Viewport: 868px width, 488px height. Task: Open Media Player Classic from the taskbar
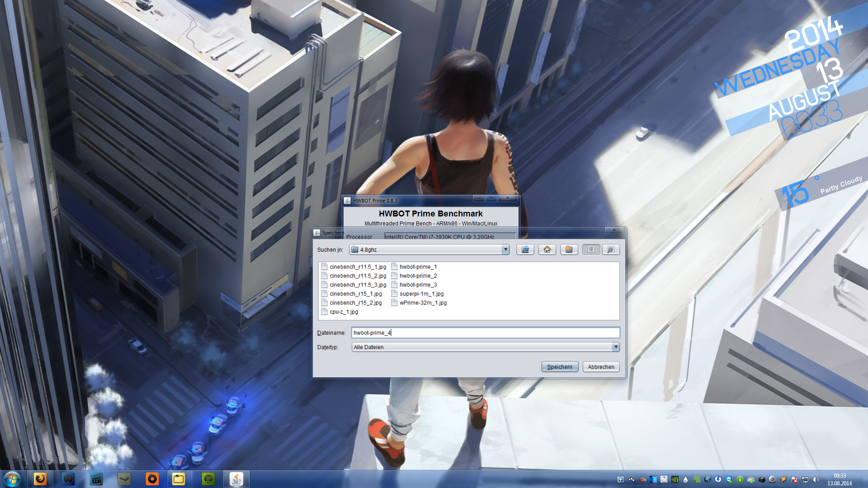96,479
